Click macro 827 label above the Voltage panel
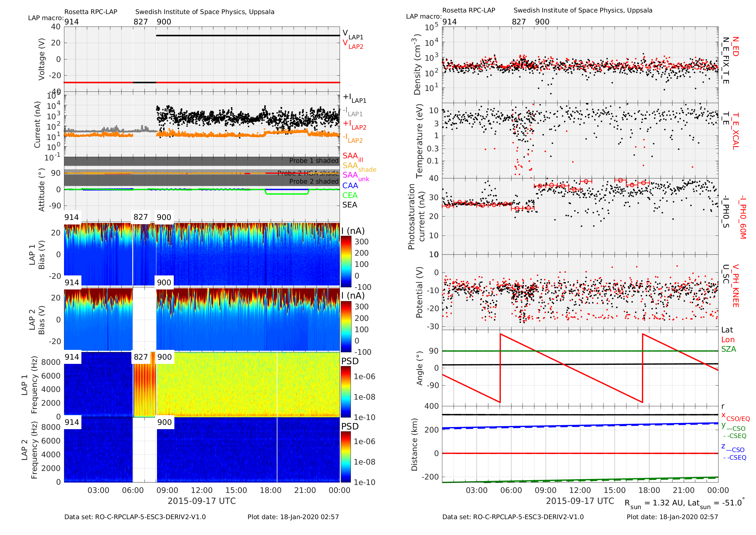 point(141,22)
